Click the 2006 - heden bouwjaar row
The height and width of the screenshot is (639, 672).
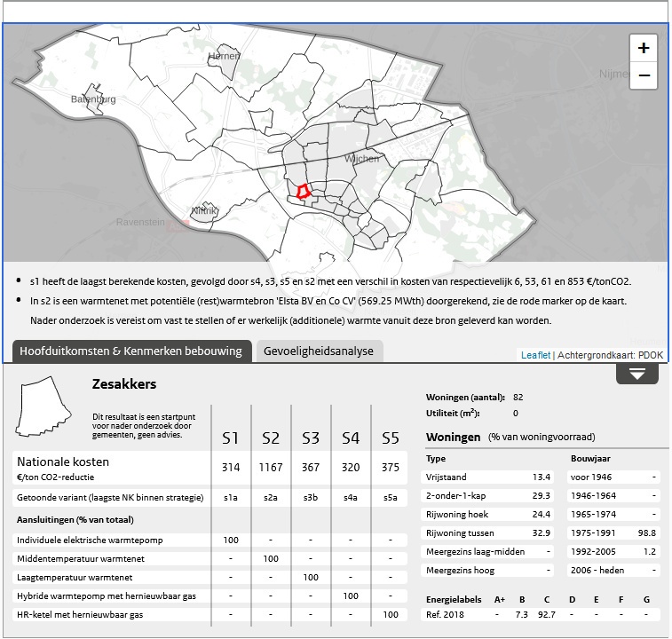click(x=613, y=571)
